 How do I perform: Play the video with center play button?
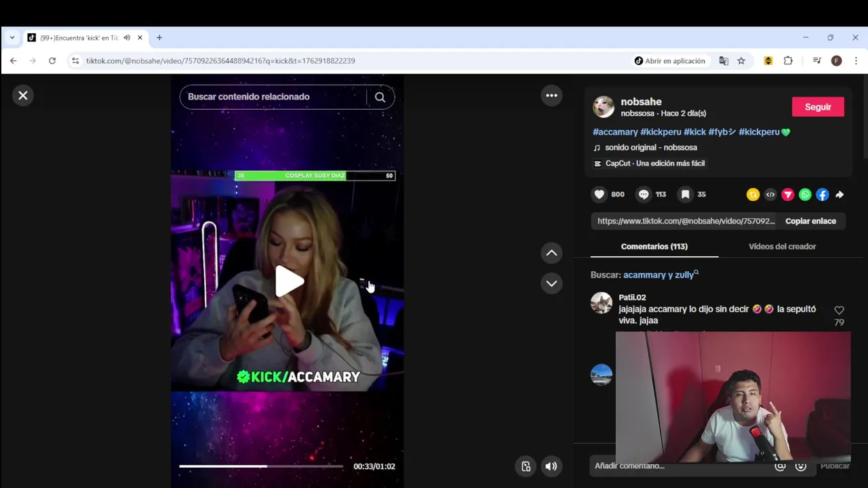coord(289,281)
